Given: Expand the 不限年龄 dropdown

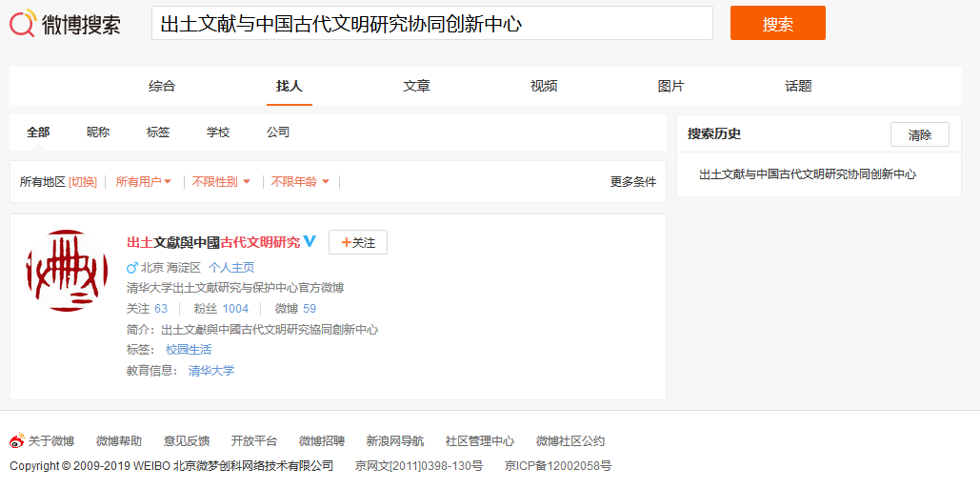Looking at the screenshot, I should click(300, 182).
